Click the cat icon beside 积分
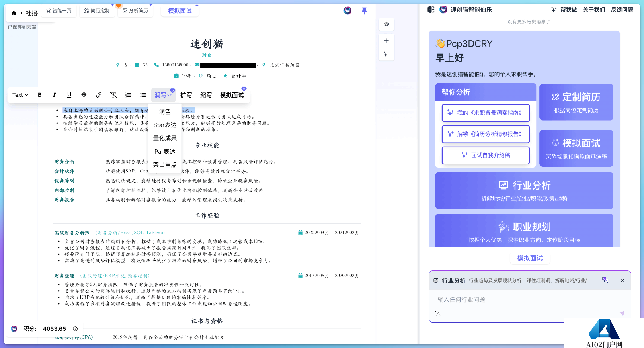 (x=14, y=329)
